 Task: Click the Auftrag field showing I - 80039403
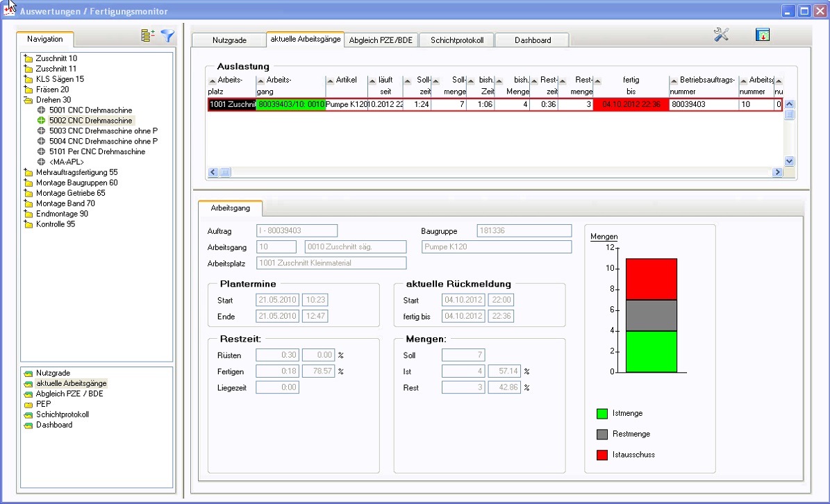[x=297, y=230]
